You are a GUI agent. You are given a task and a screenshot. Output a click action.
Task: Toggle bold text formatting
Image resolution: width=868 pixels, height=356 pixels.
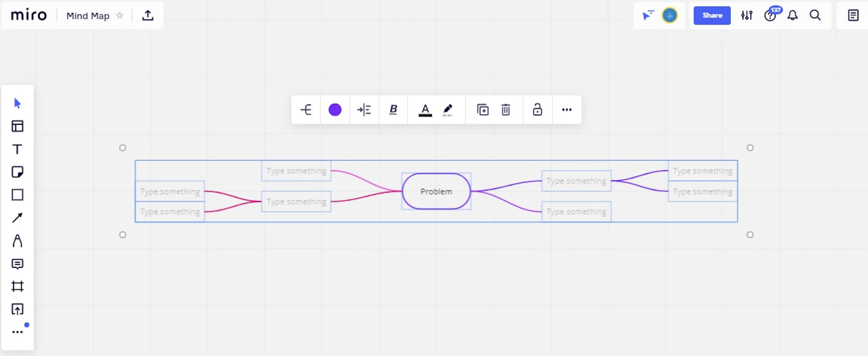tap(393, 110)
